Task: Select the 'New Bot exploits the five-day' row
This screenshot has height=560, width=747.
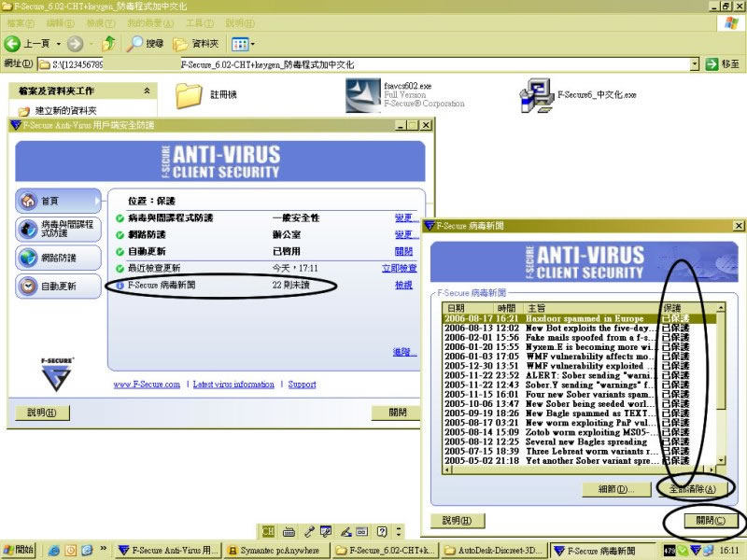Action: (x=579, y=328)
